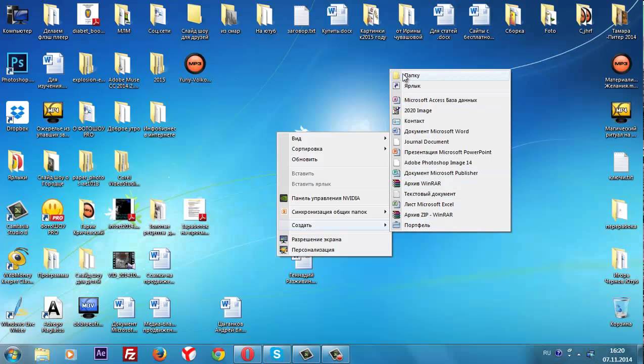Select the Цыганков Андрей Word document
The height and width of the screenshot is (364, 644).
pos(231,315)
